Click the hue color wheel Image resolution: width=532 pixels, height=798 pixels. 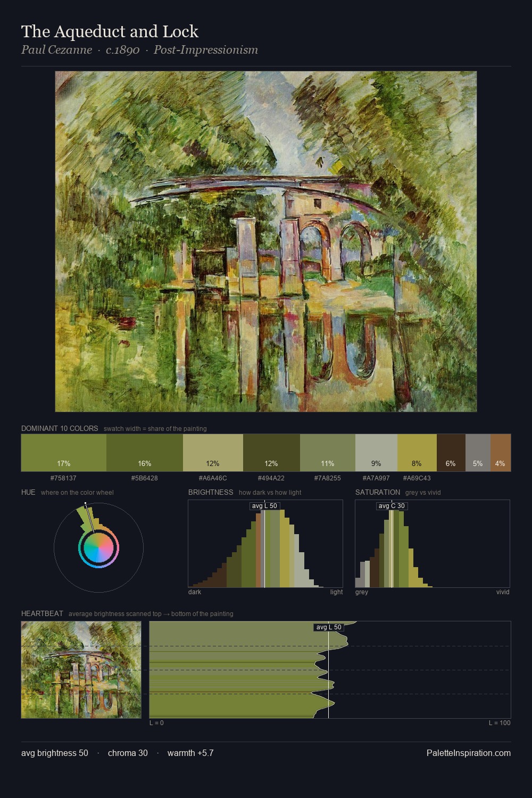tap(98, 547)
